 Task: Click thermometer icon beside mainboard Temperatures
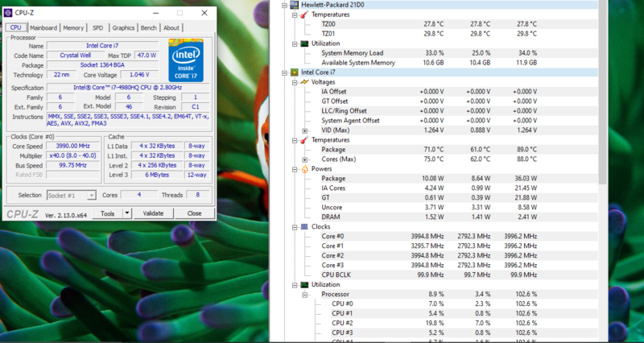tap(304, 14)
